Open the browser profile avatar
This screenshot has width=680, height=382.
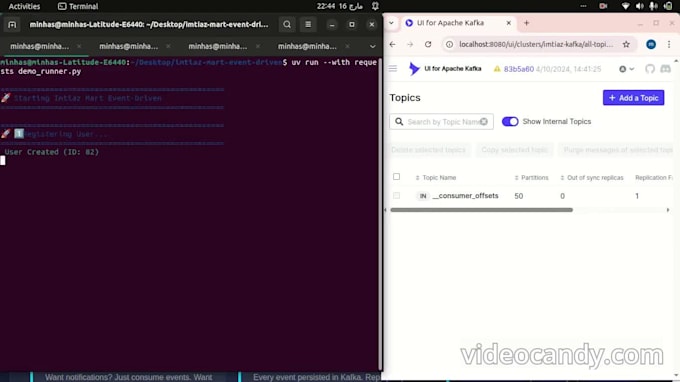651,44
